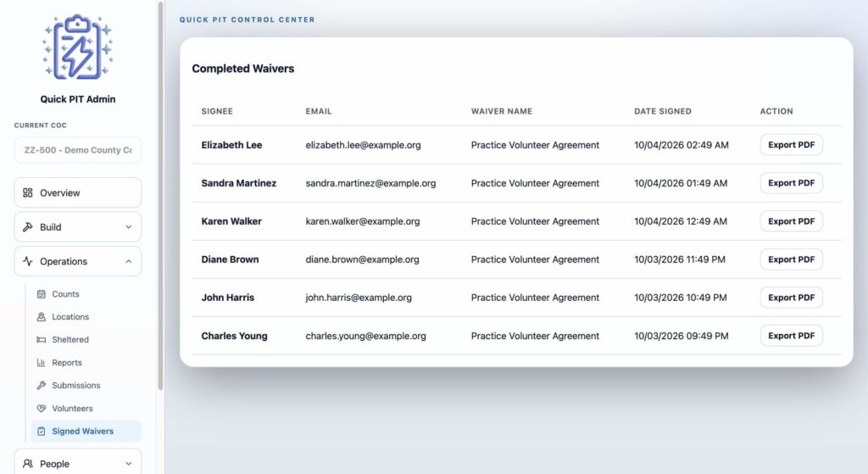Image resolution: width=868 pixels, height=474 pixels.
Task: Click the Submissions wrench icon
Action: click(41, 386)
